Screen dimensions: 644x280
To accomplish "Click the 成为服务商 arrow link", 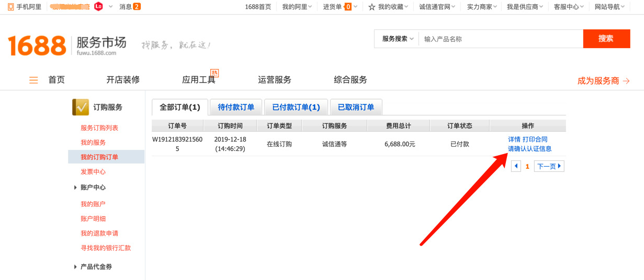I will tap(604, 81).
